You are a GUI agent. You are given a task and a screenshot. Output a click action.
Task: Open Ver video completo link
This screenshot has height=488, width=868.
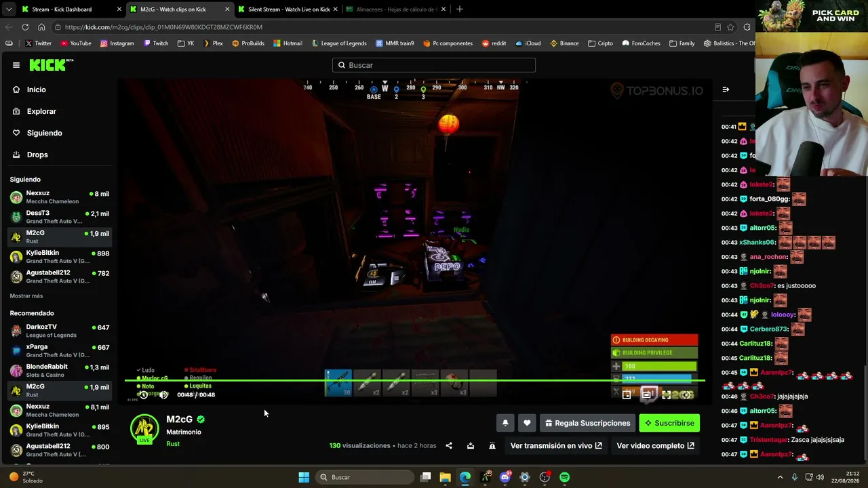[655, 445]
